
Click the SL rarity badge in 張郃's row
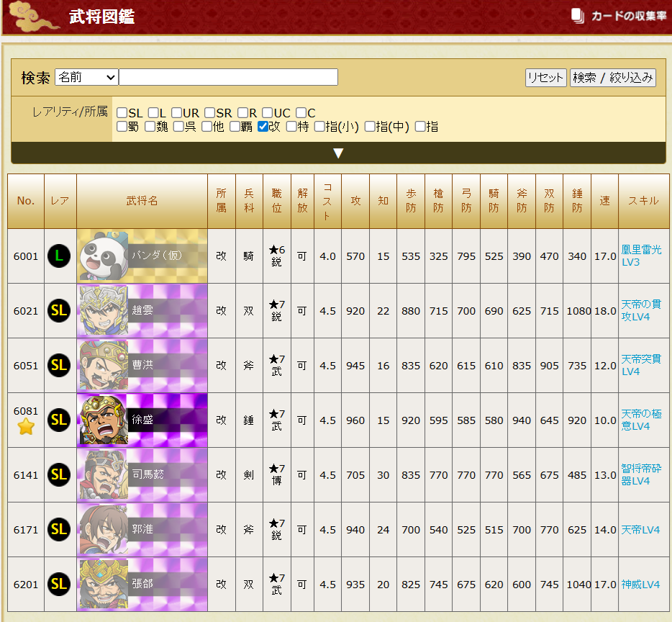coord(59,584)
